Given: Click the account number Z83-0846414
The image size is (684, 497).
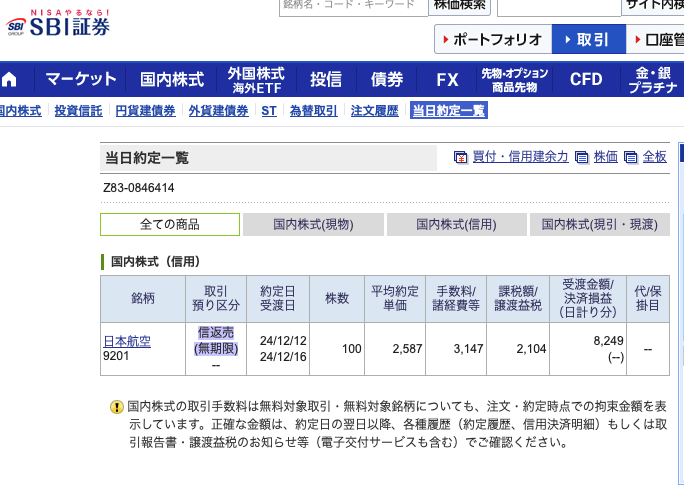Looking at the screenshot, I should coord(138,188).
